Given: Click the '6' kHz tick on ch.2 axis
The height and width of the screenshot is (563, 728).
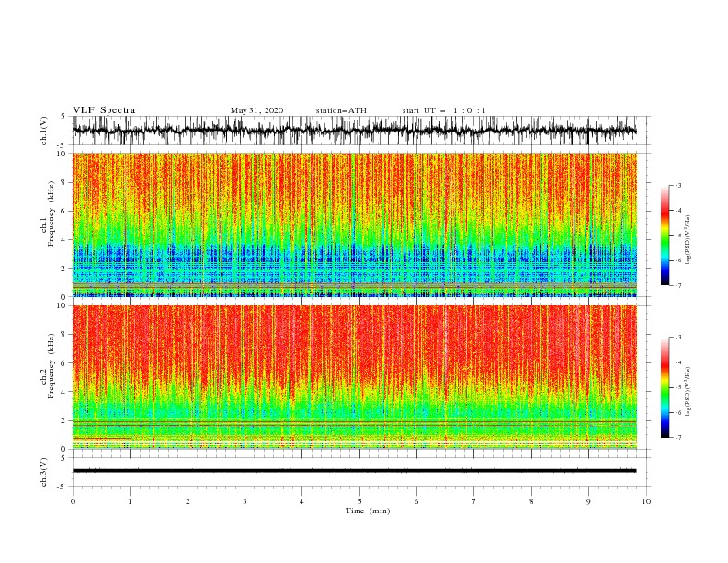Looking at the screenshot, I should pos(64,363).
